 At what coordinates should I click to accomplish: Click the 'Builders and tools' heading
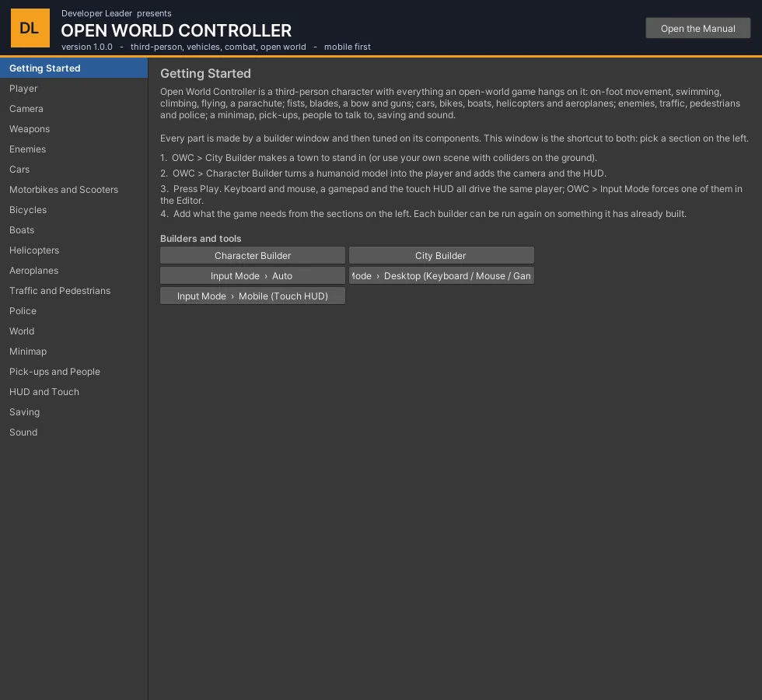[201, 239]
